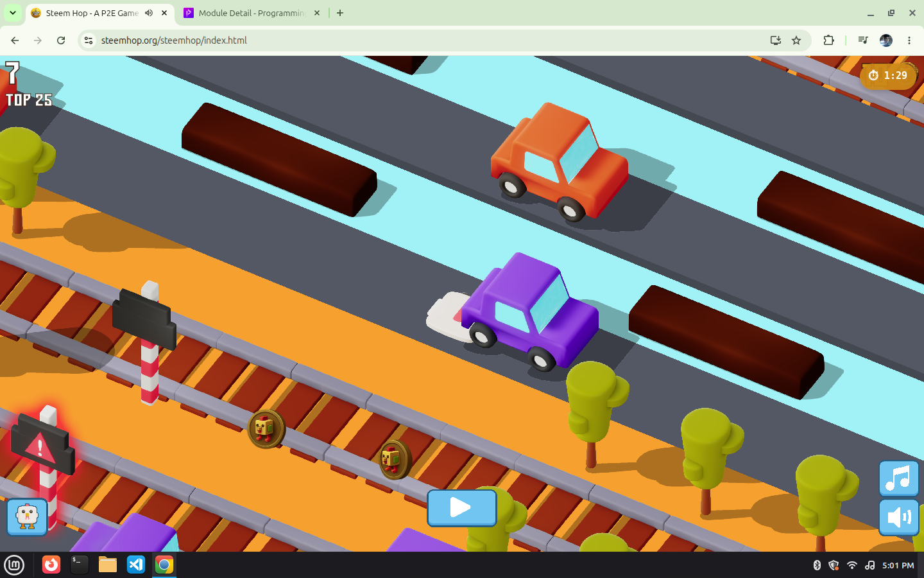Mute the Steem Hop tab audio
The image size is (924, 578).
149,13
